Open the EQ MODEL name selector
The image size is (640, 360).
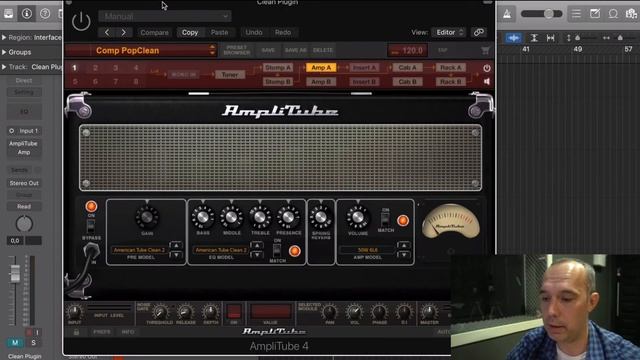pos(220,250)
